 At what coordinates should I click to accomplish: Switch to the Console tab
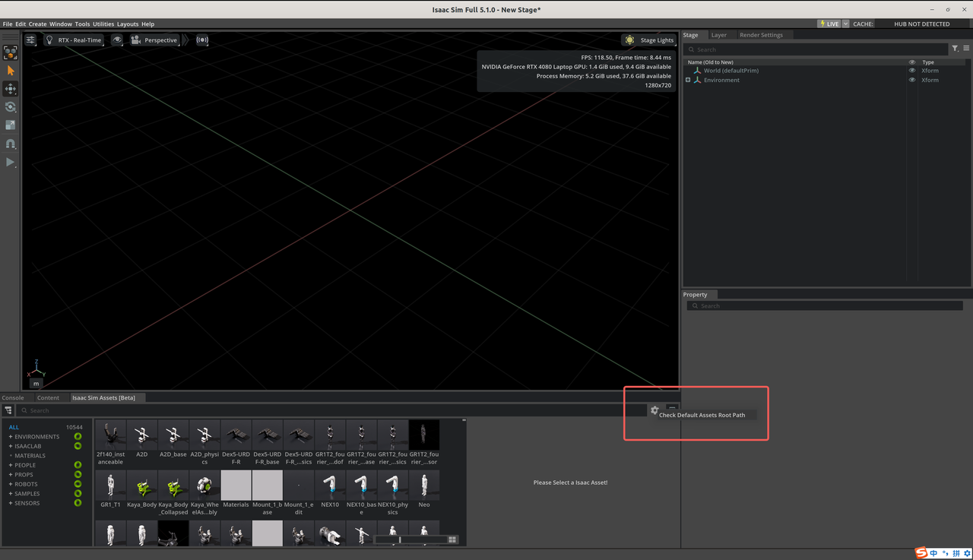[13, 397]
